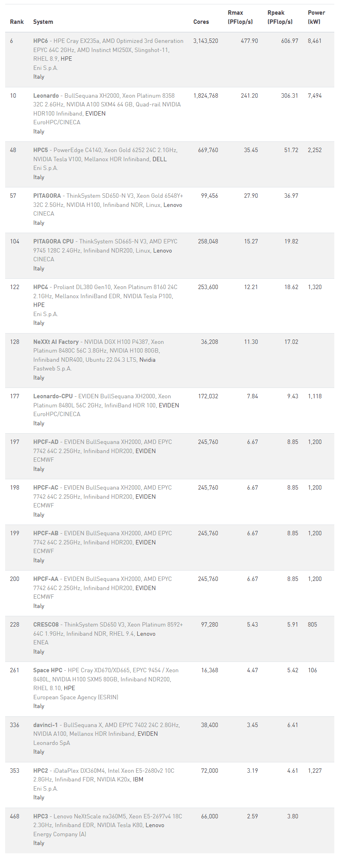Open the Space HPC system link
This screenshot has width=345, height=868.
tap(48, 670)
